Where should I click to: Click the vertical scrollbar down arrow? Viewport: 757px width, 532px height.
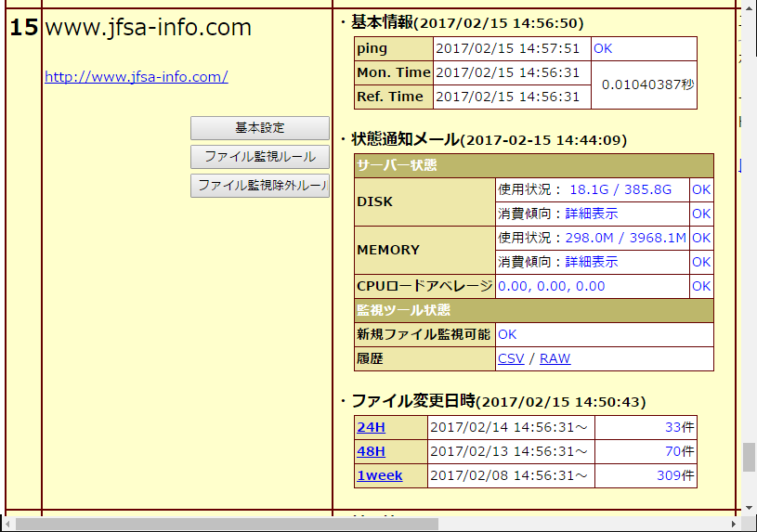(x=749, y=508)
